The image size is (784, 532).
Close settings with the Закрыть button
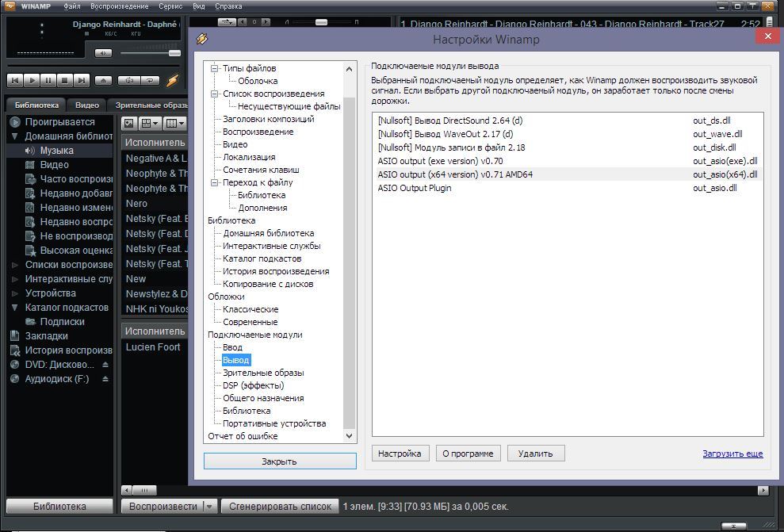coord(280,461)
